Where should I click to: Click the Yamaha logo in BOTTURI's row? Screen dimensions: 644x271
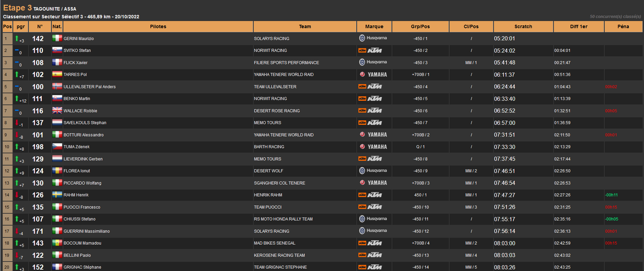pyautogui.click(x=373, y=135)
